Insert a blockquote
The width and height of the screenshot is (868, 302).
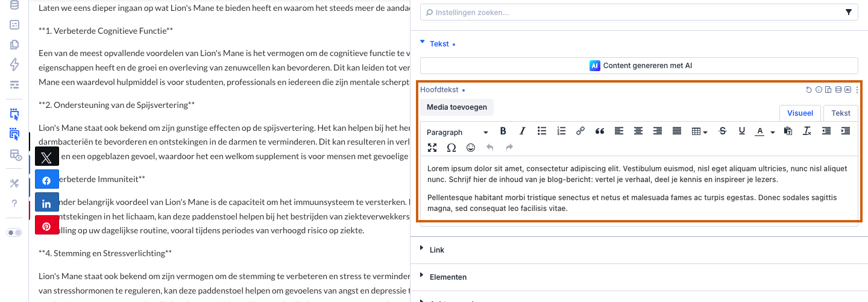pyautogui.click(x=600, y=131)
